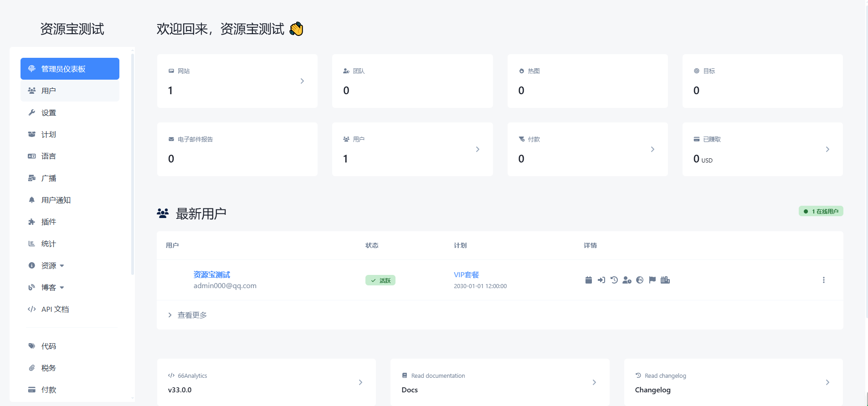Screen dimensions: 868x406
Task: Click the 计划 column header
Action: click(460, 245)
